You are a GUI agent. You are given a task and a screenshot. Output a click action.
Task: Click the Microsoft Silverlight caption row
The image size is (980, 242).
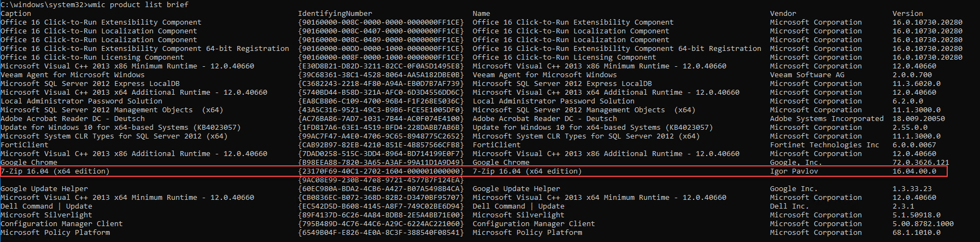coord(46,215)
